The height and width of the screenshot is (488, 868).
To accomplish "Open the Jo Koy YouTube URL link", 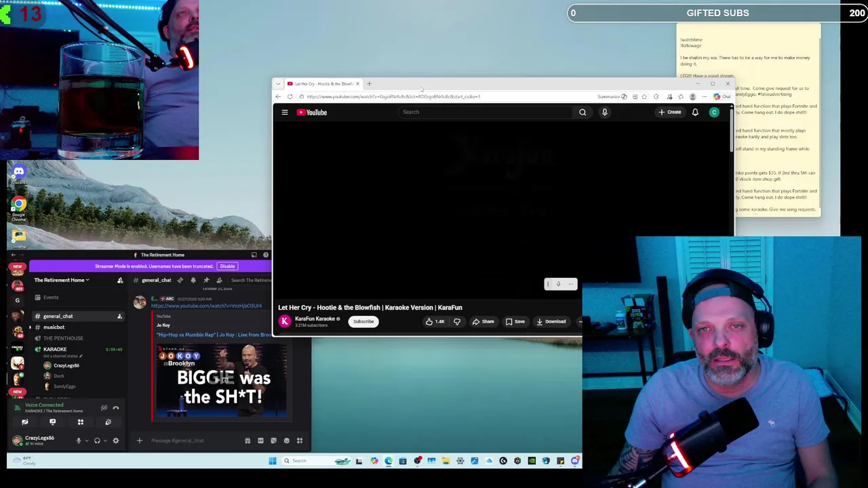I will coord(206,306).
